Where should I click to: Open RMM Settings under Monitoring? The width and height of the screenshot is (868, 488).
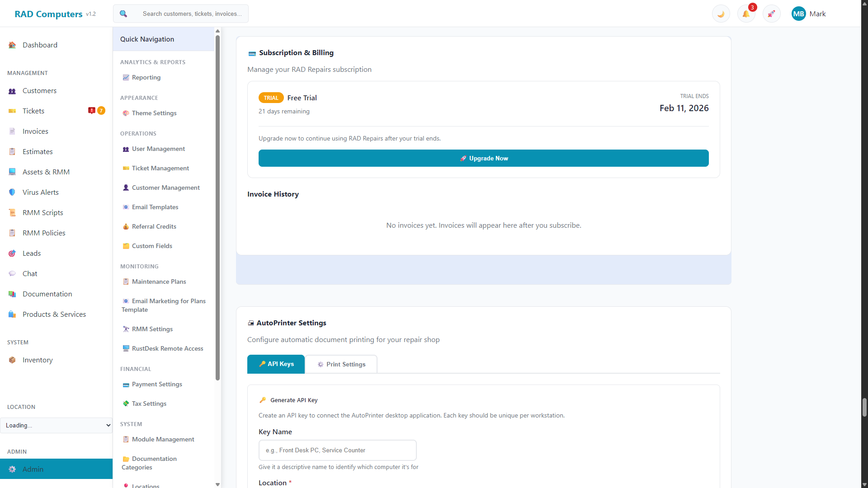click(152, 329)
